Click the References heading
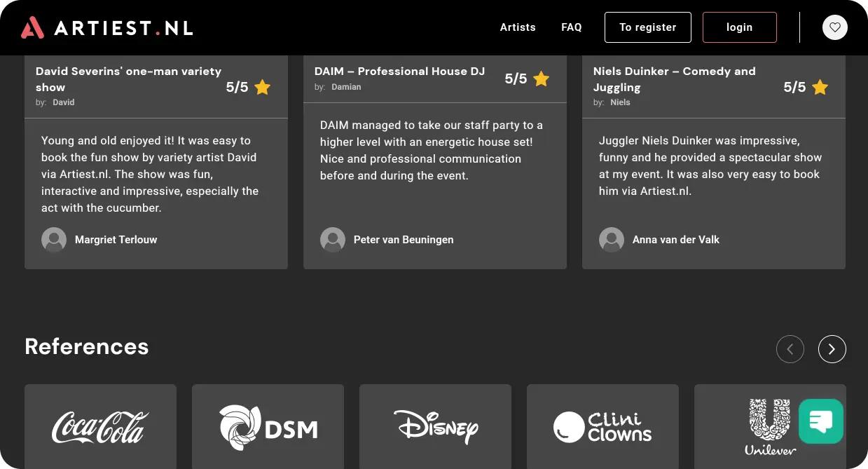 (x=87, y=346)
